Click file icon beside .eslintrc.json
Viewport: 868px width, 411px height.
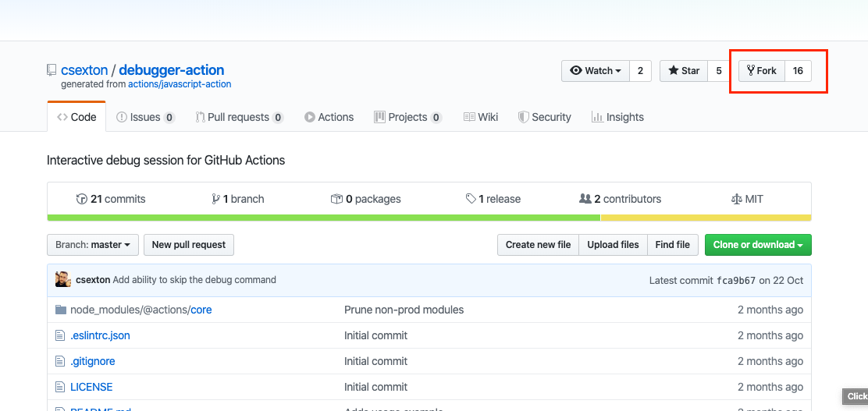(x=60, y=336)
